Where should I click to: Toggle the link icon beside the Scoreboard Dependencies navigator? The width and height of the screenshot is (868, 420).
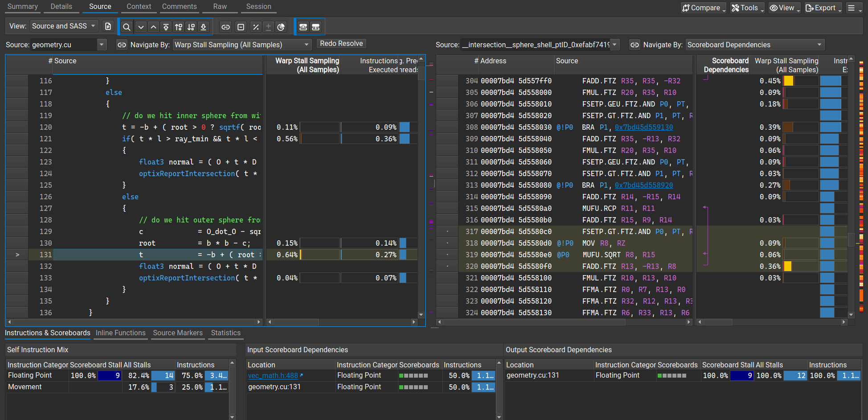pos(635,45)
